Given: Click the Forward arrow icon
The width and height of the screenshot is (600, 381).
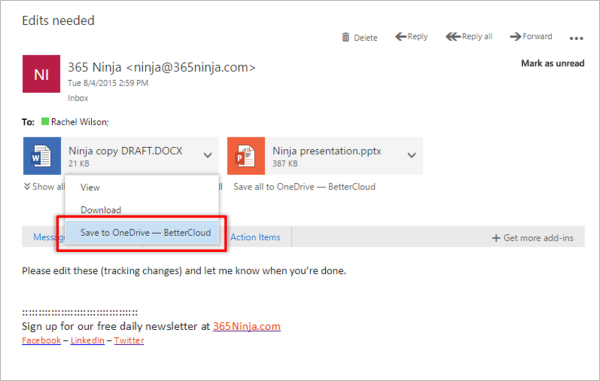Looking at the screenshot, I should (515, 37).
